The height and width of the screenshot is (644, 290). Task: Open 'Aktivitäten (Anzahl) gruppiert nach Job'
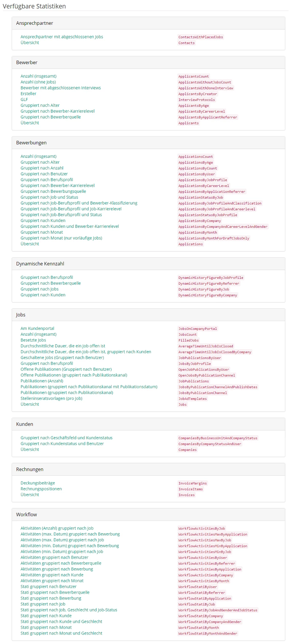pos(57,528)
